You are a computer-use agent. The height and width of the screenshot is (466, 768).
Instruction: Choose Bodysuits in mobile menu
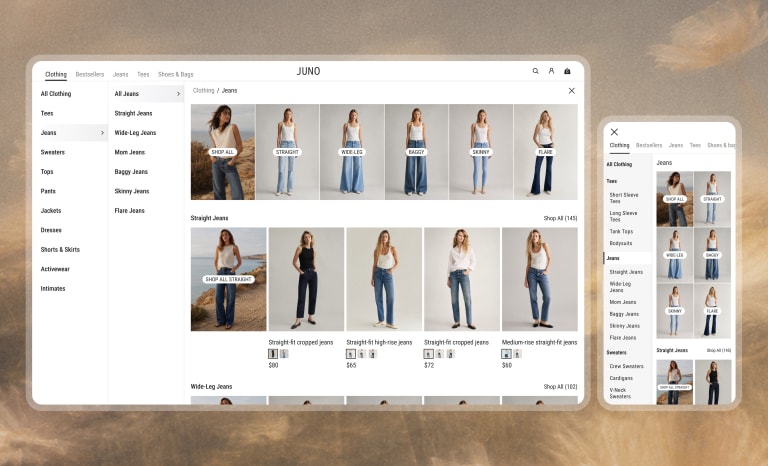point(621,244)
